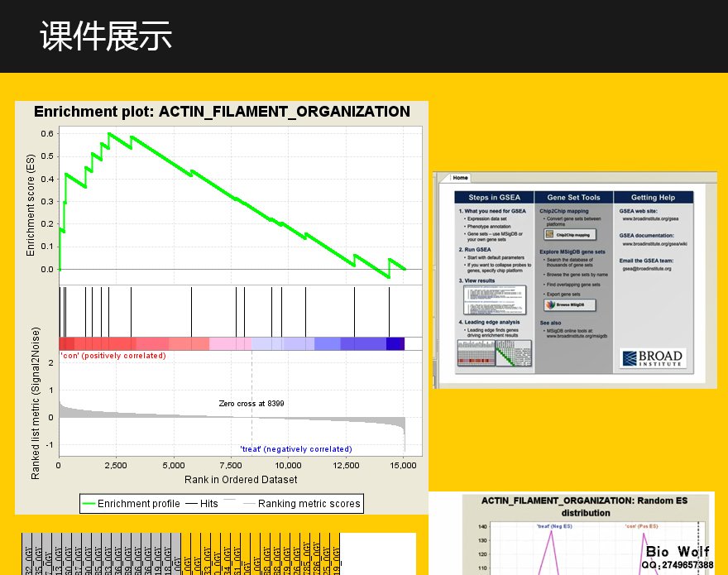Click the 'treat' (negatively correlated) label
Viewport: 728px width, 575px height.
click(x=296, y=449)
